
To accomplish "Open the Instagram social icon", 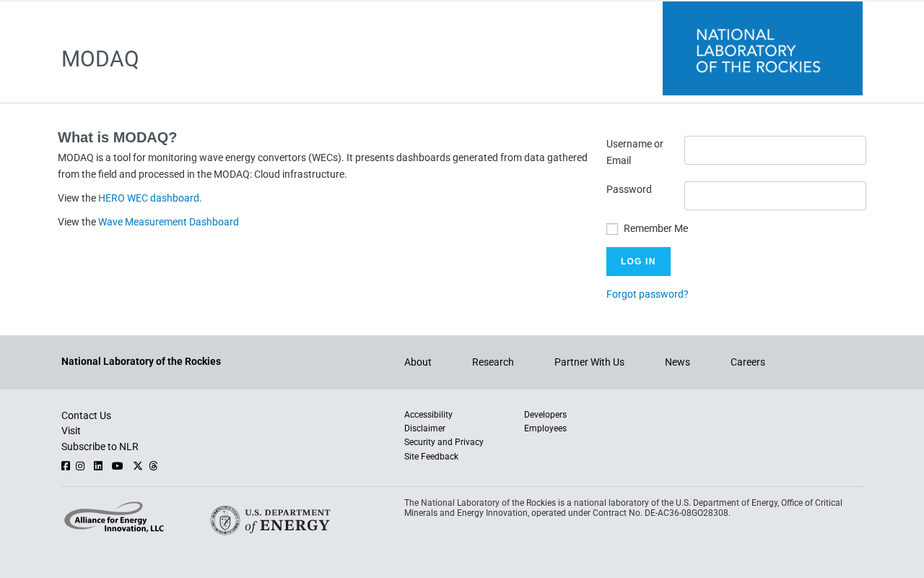I will click(x=80, y=466).
